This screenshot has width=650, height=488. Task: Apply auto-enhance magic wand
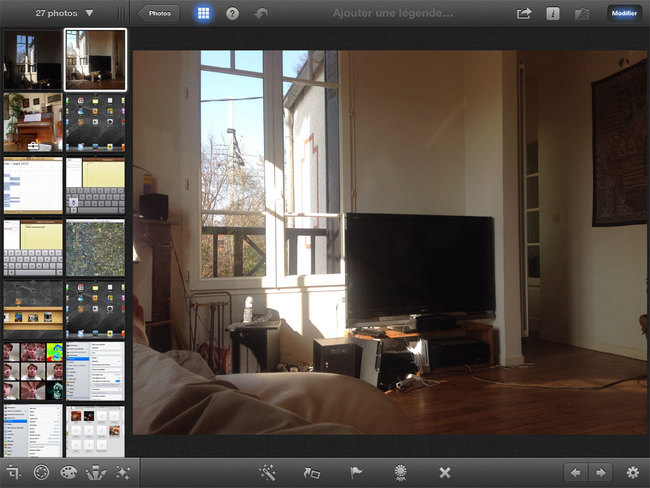tap(267, 473)
